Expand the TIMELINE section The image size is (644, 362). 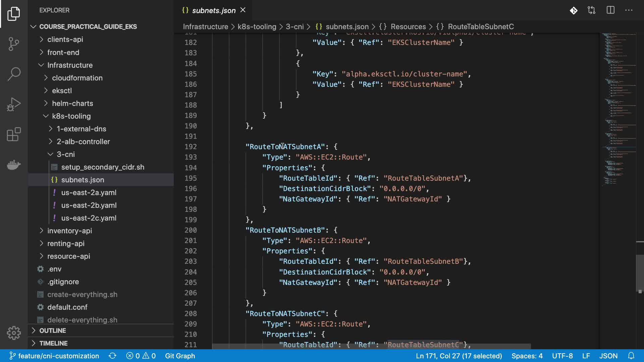[53, 343]
